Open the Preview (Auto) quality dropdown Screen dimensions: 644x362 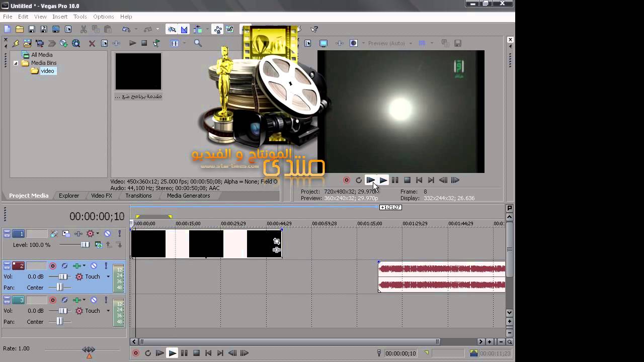point(390,43)
